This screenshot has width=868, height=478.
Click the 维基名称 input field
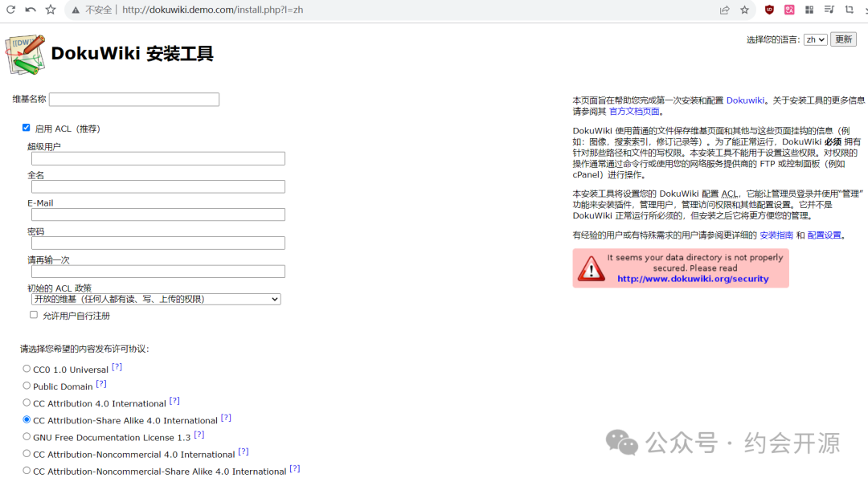134,100
